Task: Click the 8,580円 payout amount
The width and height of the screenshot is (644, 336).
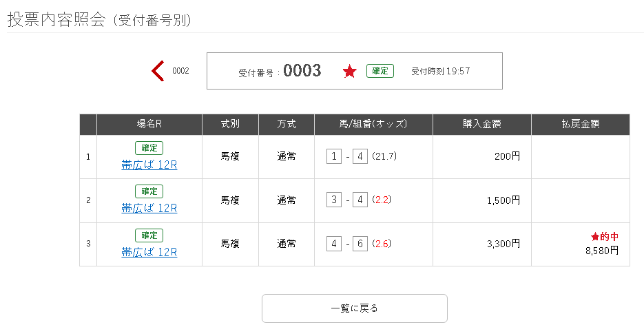Action: click(602, 251)
